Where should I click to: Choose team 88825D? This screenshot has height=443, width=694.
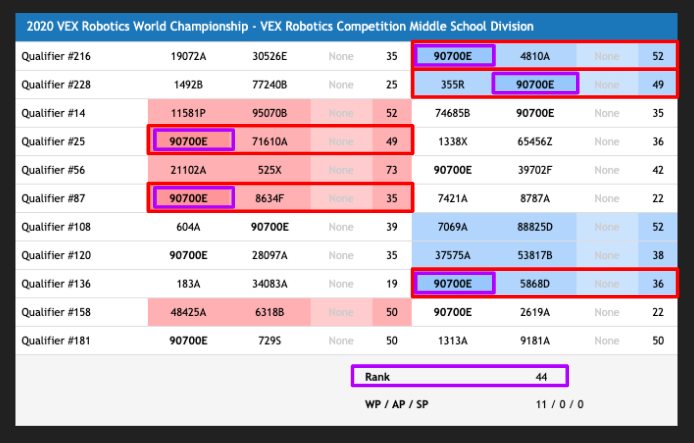535,227
